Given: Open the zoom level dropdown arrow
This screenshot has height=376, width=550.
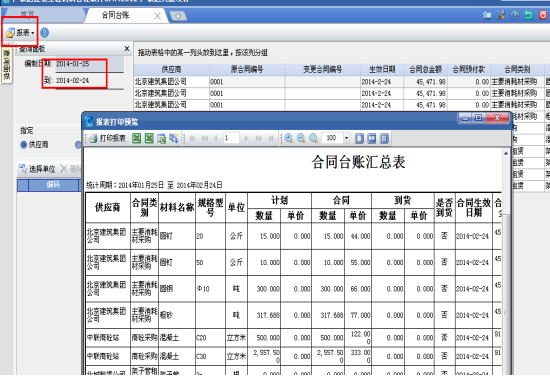Looking at the screenshot, I should point(347,138).
